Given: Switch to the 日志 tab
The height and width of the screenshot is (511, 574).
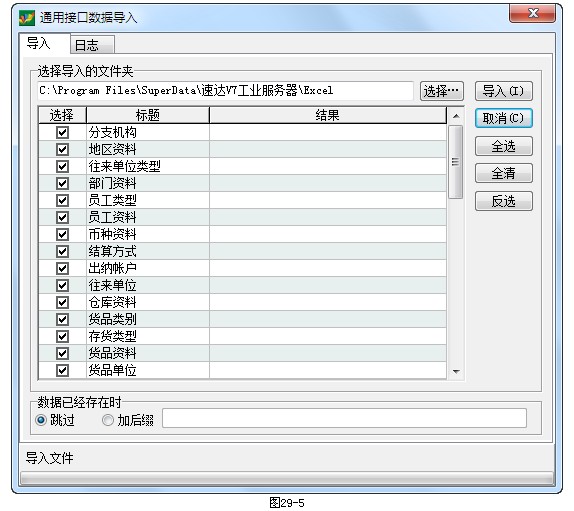Looking at the screenshot, I should tap(92, 45).
